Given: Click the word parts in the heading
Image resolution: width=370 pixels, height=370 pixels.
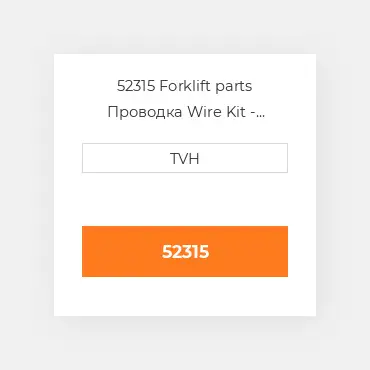Looking at the screenshot, I should tap(234, 87).
